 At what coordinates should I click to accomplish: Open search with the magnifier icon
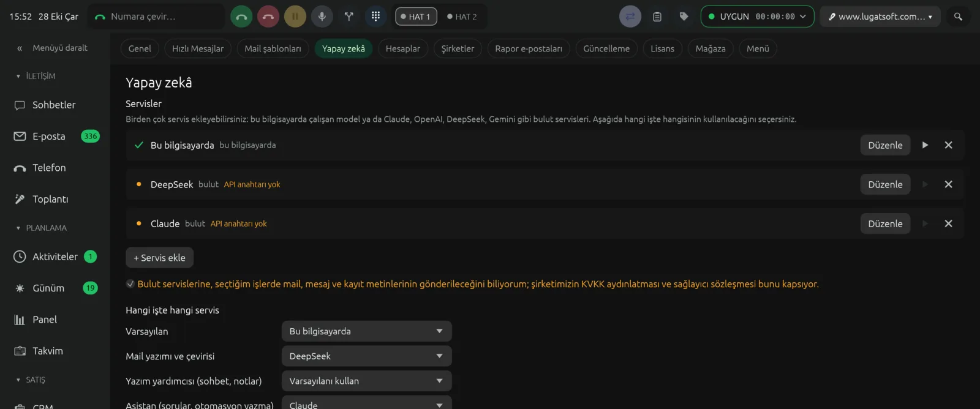tap(959, 17)
